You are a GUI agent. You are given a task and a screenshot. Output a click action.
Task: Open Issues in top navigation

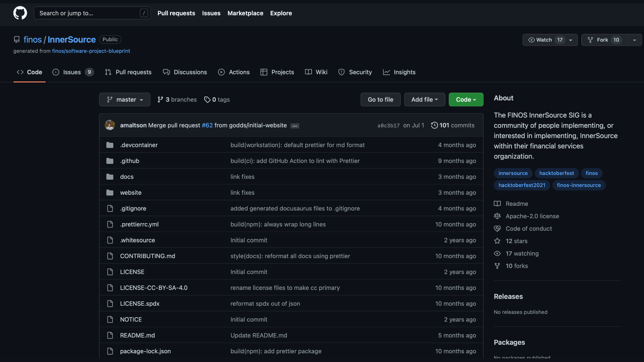point(211,13)
